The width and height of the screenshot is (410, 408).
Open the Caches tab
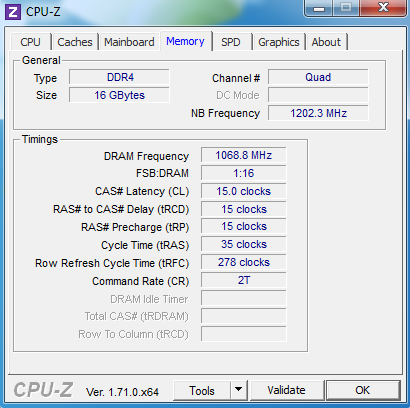click(75, 42)
